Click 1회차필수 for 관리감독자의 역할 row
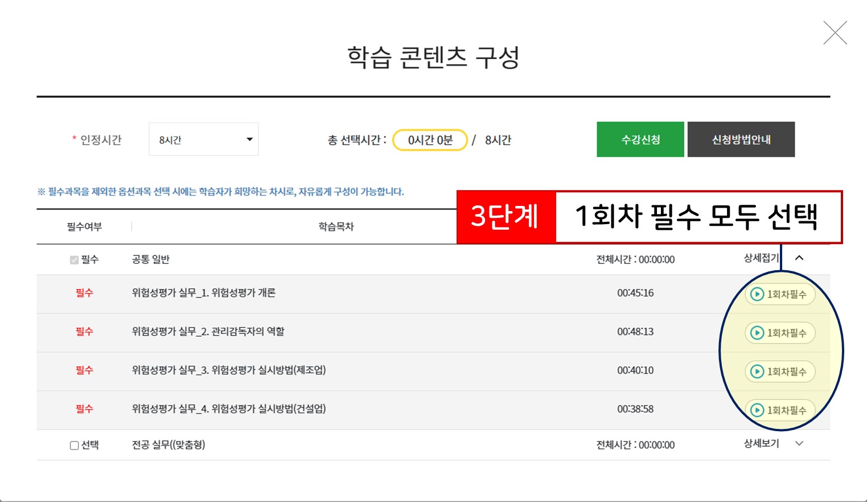Screen dimensions: 867x504 point(780,333)
